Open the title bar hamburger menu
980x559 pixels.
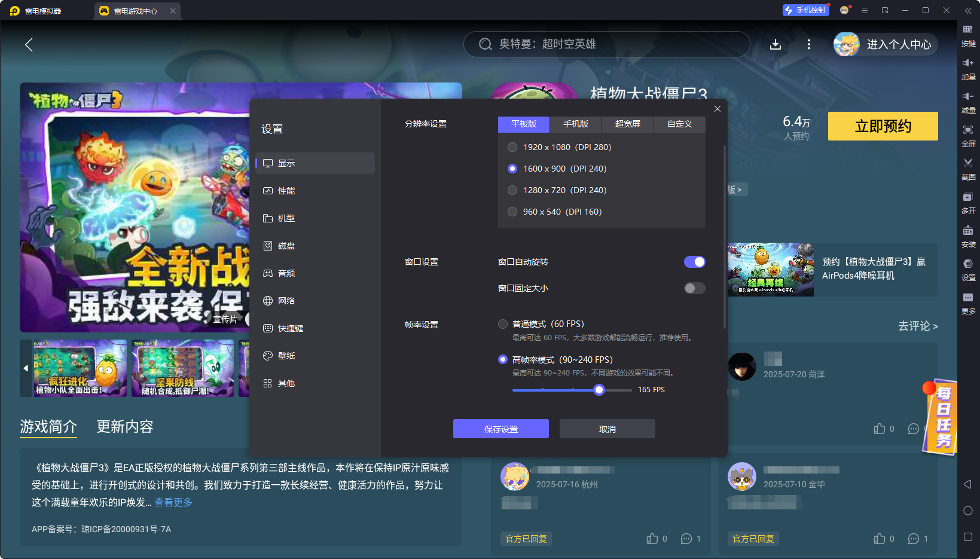[865, 10]
